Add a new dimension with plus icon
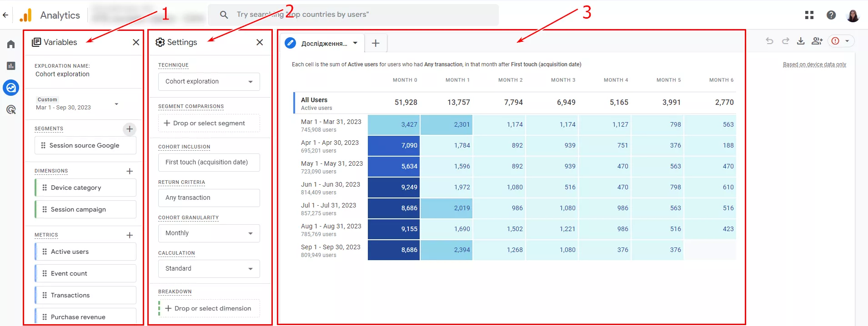 click(130, 171)
